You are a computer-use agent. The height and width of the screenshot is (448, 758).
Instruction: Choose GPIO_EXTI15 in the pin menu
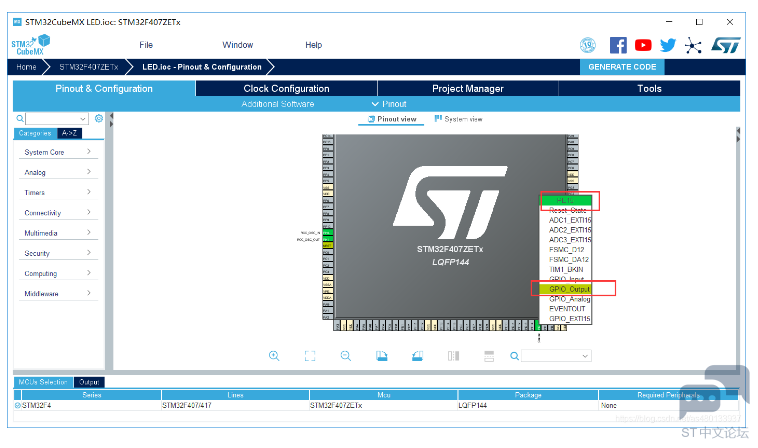point(566,319)
